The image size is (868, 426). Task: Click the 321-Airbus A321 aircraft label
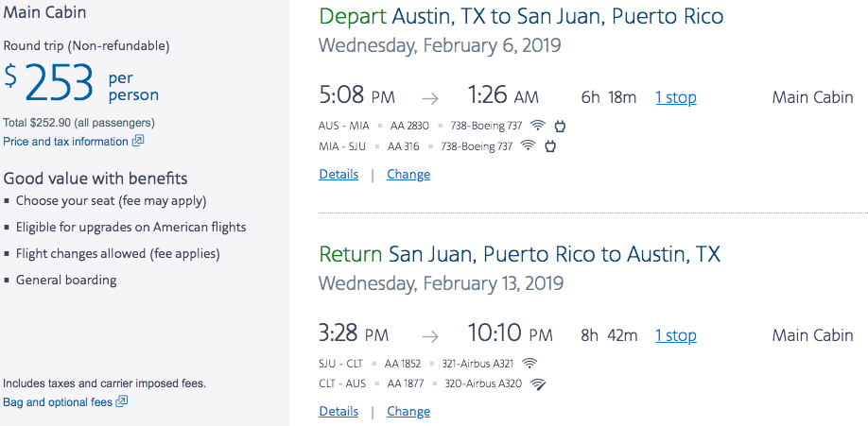click(x=476, y=363)
